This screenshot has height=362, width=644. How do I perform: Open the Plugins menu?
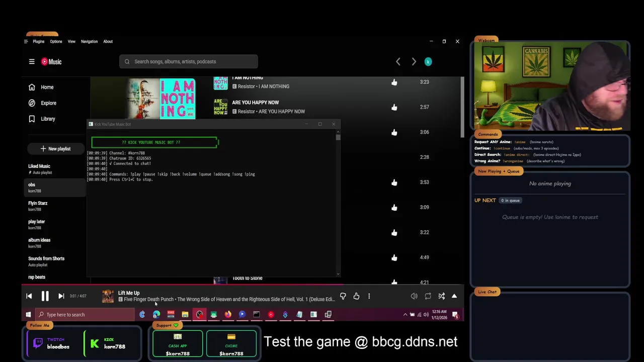[39, 41]
